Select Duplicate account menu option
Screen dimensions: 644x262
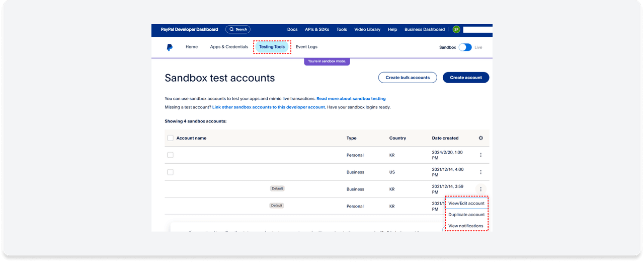coord(466,215)
